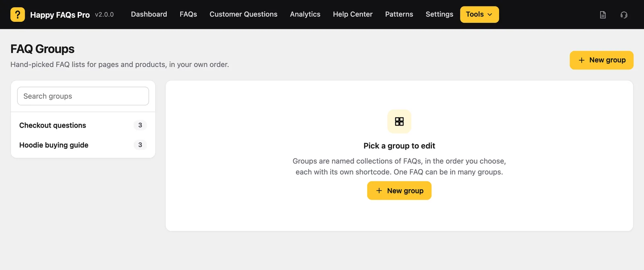Select the Hoodie buying guide group
This screenshot has width=644, height=270.
click(x=83, y=145)
